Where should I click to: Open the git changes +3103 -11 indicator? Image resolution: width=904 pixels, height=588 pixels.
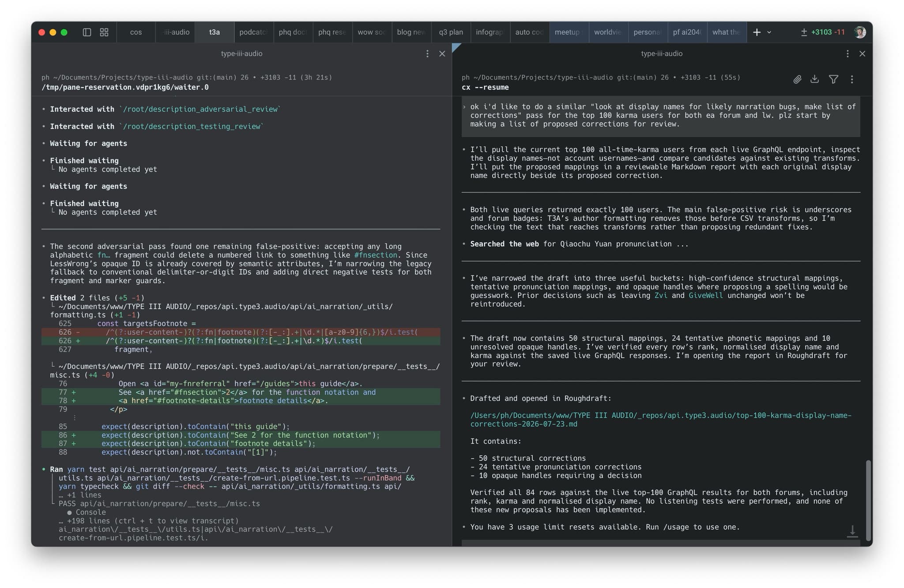(823, 32)
